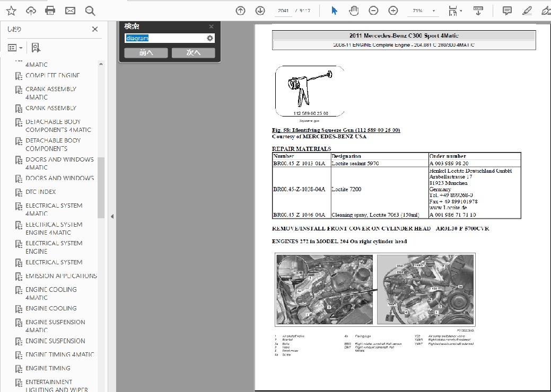Click bookmark icon beside ENGINE COOLING 4MATIC

(x=19, y=290)
